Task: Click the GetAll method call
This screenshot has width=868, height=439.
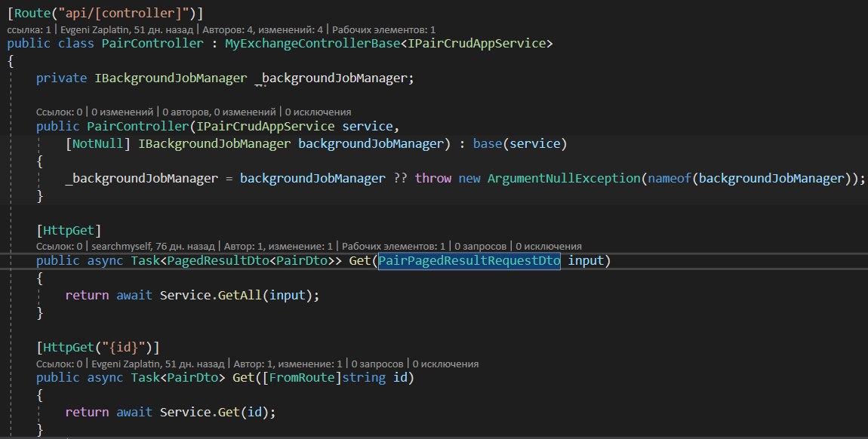Action: pos(240,296)
